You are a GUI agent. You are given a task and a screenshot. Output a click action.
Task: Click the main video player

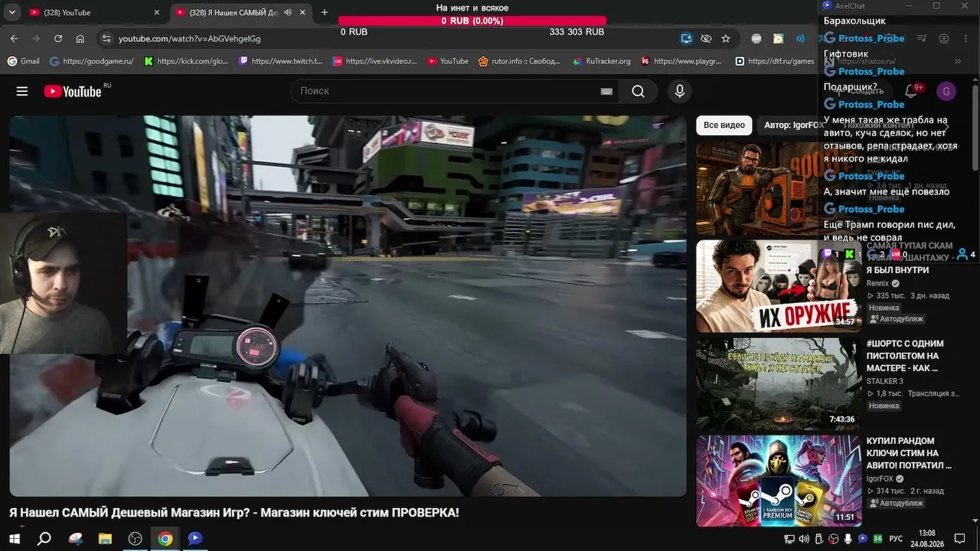point(348,306)
